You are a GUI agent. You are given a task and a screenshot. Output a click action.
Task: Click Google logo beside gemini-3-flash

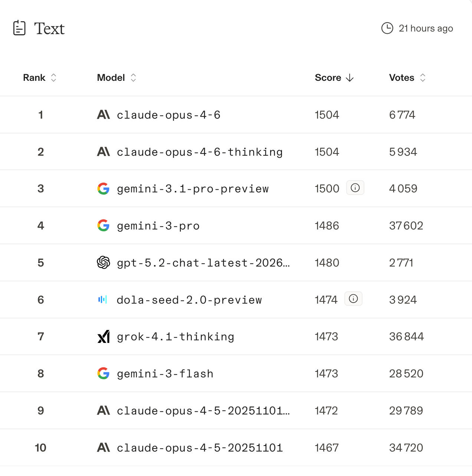[104, 373]
